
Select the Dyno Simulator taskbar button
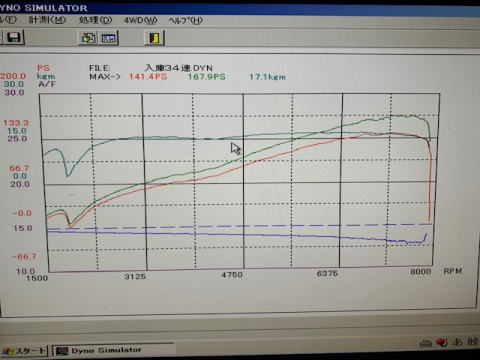[113, 350]
